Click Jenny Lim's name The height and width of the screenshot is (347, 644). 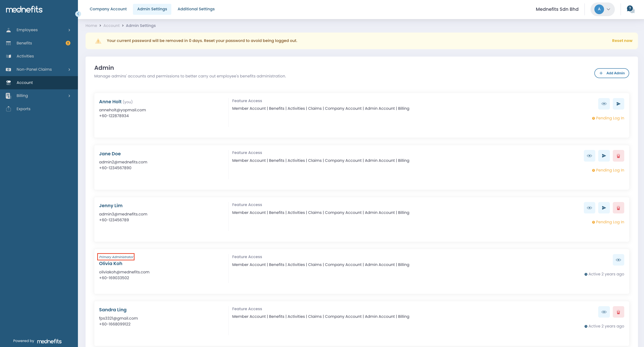pyautogui.click(x=111, y=206)
